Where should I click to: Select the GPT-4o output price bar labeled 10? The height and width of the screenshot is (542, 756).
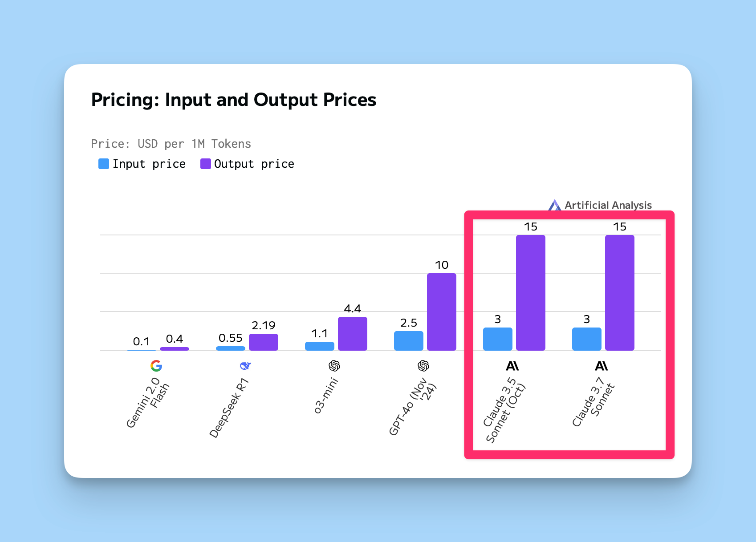pos(442,312)
